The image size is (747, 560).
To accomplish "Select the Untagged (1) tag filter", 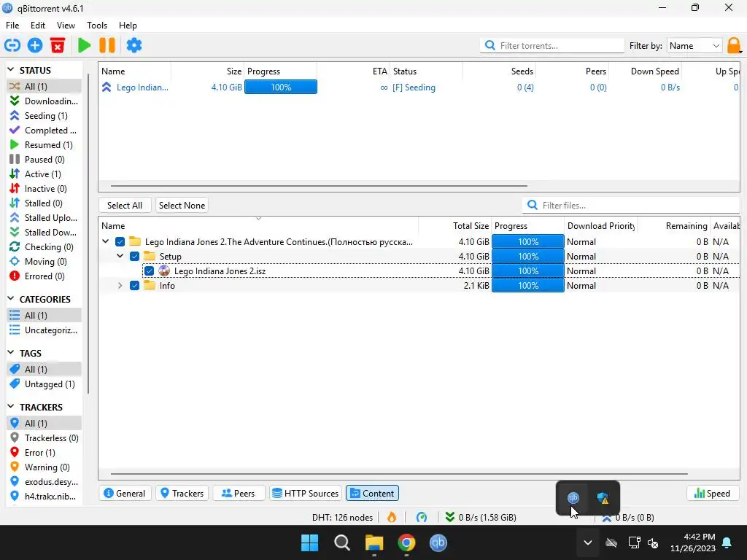I will (44, 384).
